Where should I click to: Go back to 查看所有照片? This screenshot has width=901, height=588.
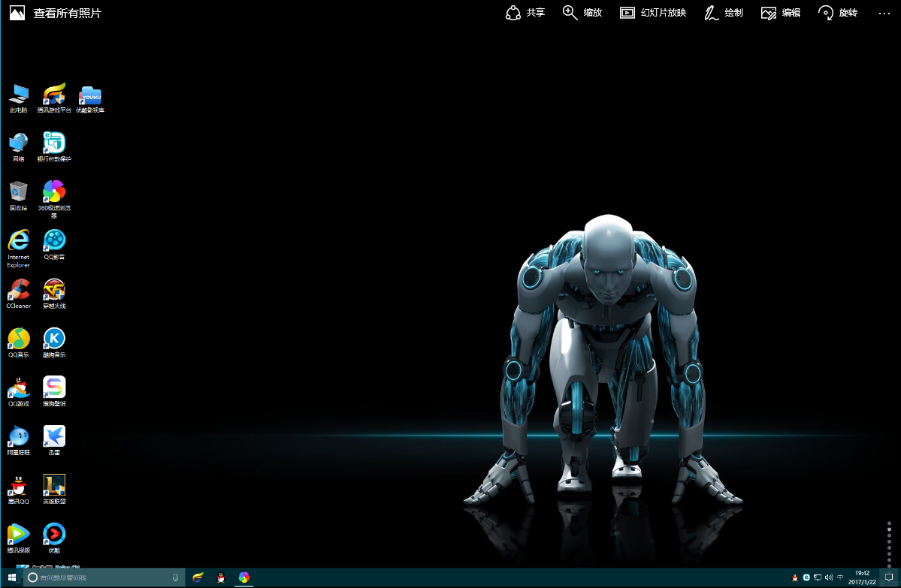click(56, 14)
